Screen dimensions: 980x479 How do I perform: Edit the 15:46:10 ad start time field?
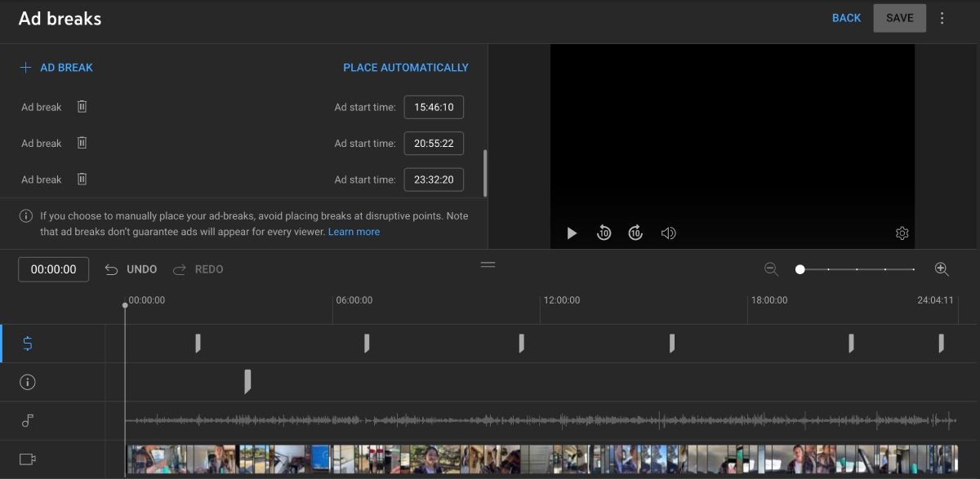(434, 106)
